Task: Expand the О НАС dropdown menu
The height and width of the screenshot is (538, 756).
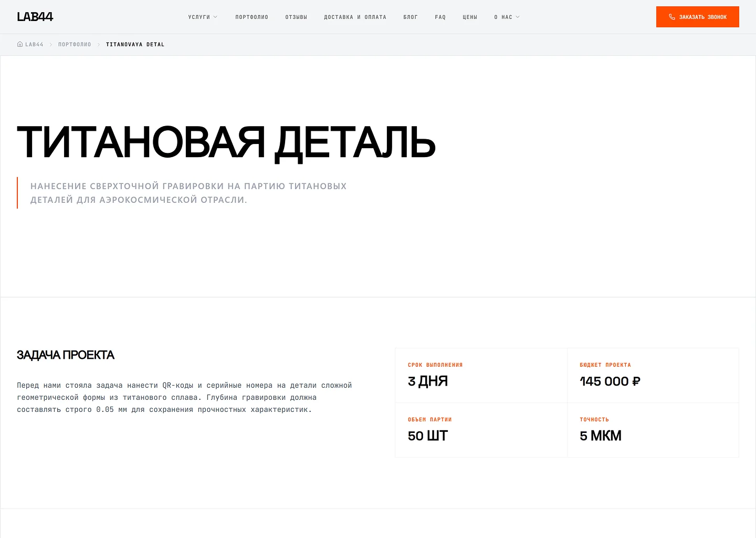Action: 504,16
